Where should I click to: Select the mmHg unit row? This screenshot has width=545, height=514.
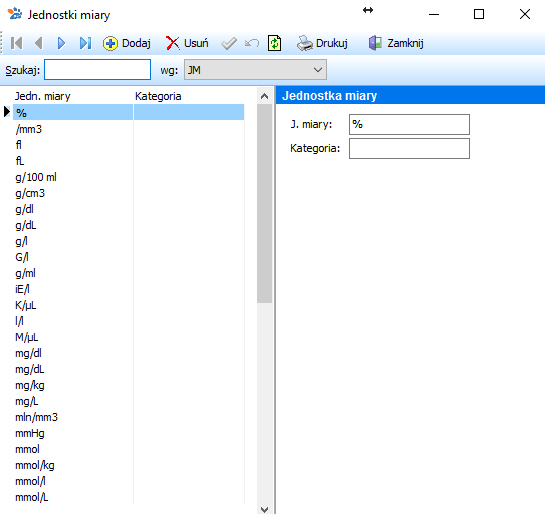129,433
